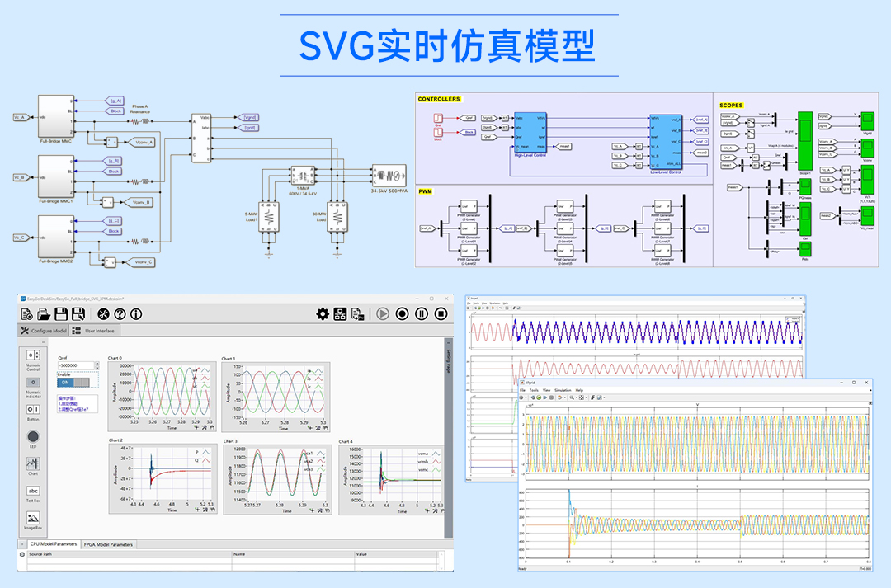Select the Text Box palette item
This screenshot has width=891, height=588.
point(33,493)
